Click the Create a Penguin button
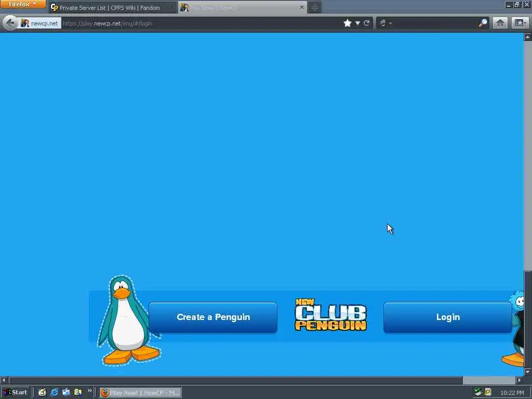532x399 pixels. pyautogui.click(x=213, y=317)
